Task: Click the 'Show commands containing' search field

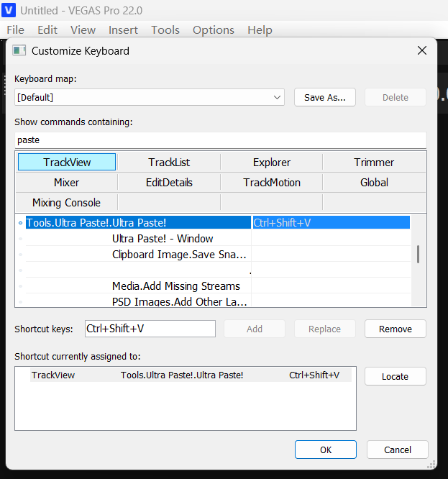Action: [x=220, y=140]
